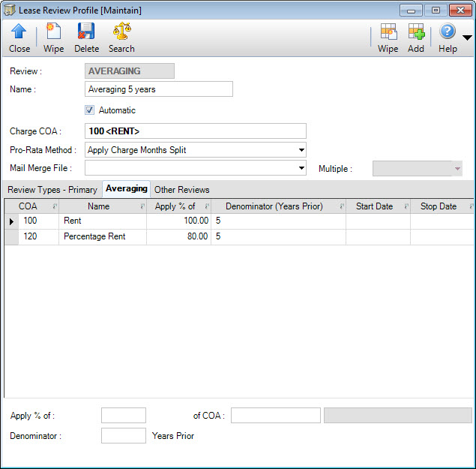Sort by the Name column header
Image resolution: width=476 pixels, height=469 pixels.
pos(103,206)
